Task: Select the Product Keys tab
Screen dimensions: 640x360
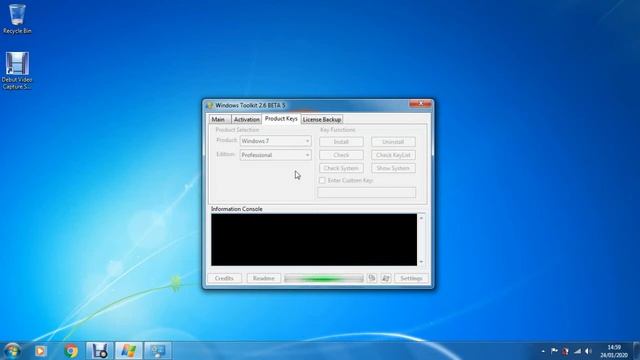Action: coord(281,118)
